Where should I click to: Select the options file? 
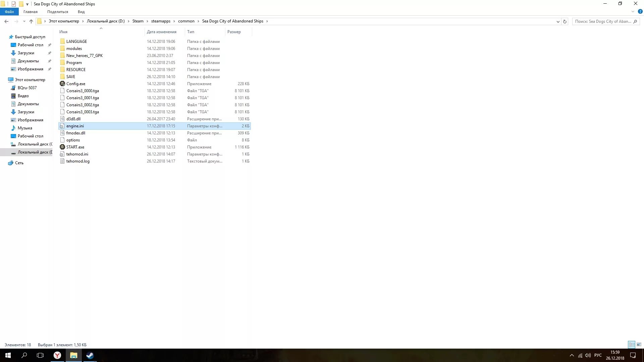pyautogui.click(x=73, y=140)
